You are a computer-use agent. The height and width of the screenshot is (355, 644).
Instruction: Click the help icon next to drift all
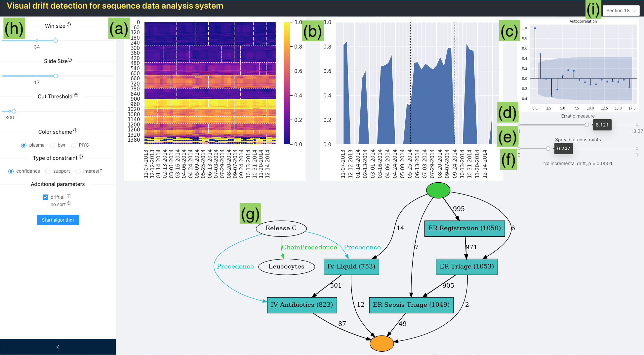[69, 196]
